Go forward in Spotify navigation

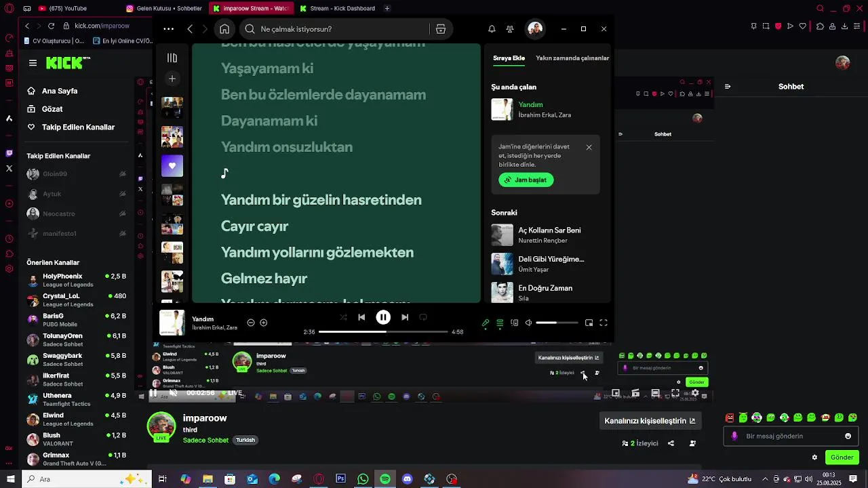[207, 29]
